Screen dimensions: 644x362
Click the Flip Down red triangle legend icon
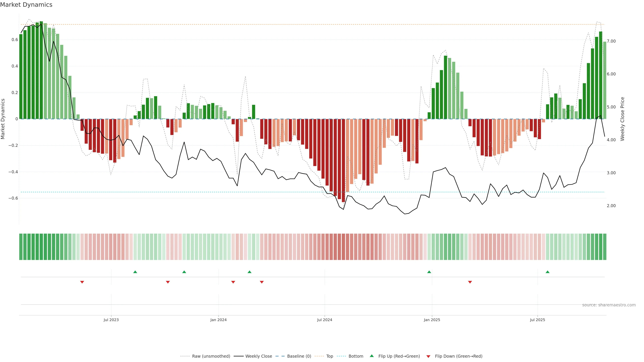pos(428,356)
